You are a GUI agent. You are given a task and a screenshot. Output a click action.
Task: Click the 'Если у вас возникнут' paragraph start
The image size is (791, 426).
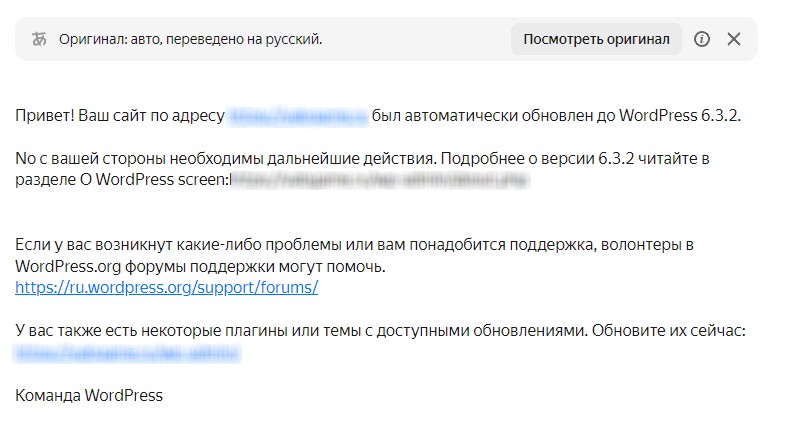(x=94, y=245)
